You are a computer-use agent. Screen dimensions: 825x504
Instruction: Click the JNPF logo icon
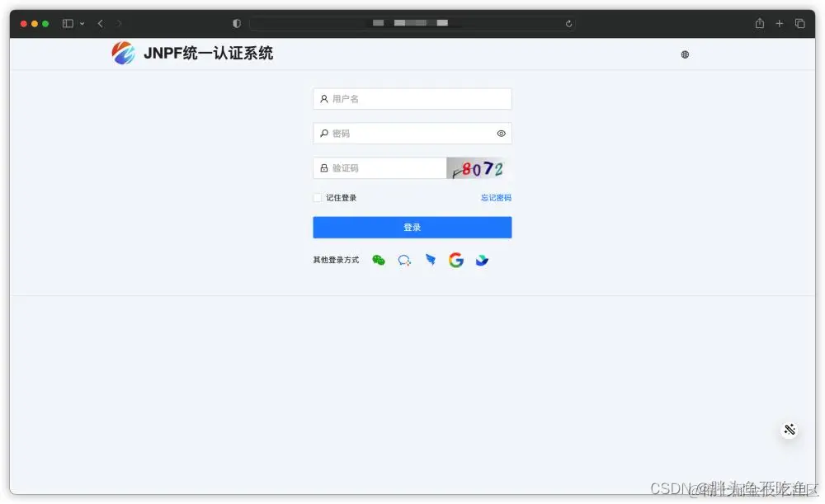pos(123,53)
